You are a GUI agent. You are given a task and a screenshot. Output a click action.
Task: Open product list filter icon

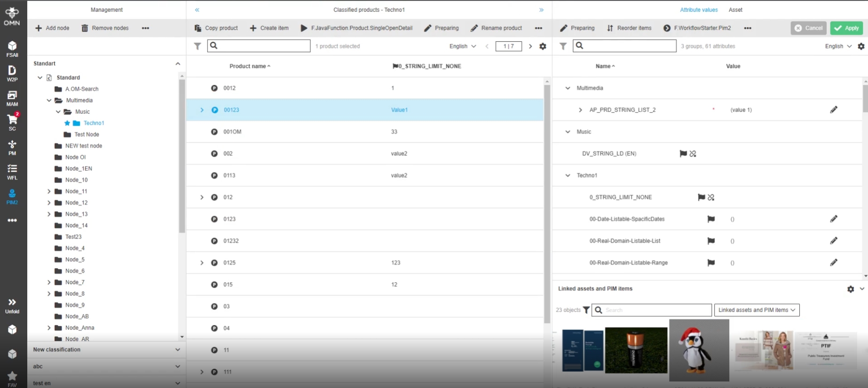click(197, 46)
